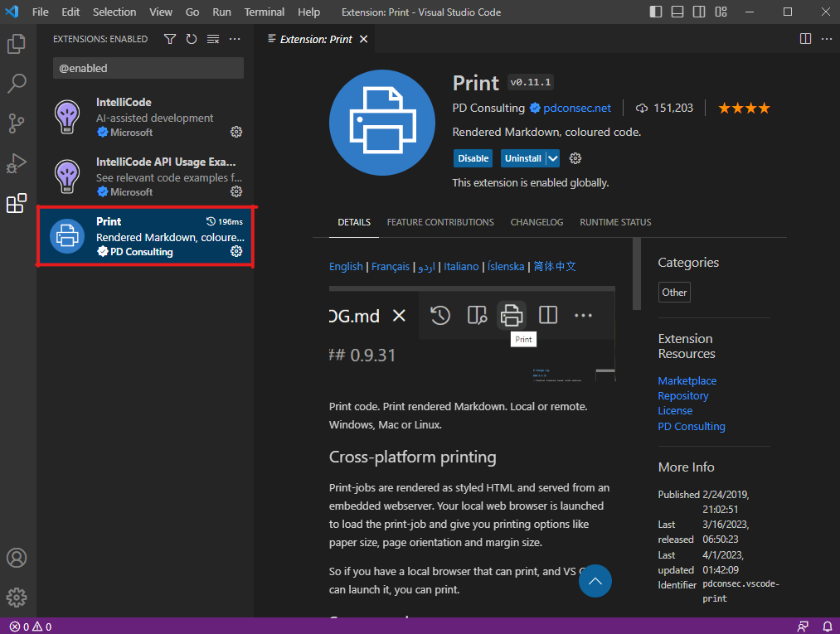The image size is (840, 634).
Task: Open Source Control view
Action: coord(17,123)
